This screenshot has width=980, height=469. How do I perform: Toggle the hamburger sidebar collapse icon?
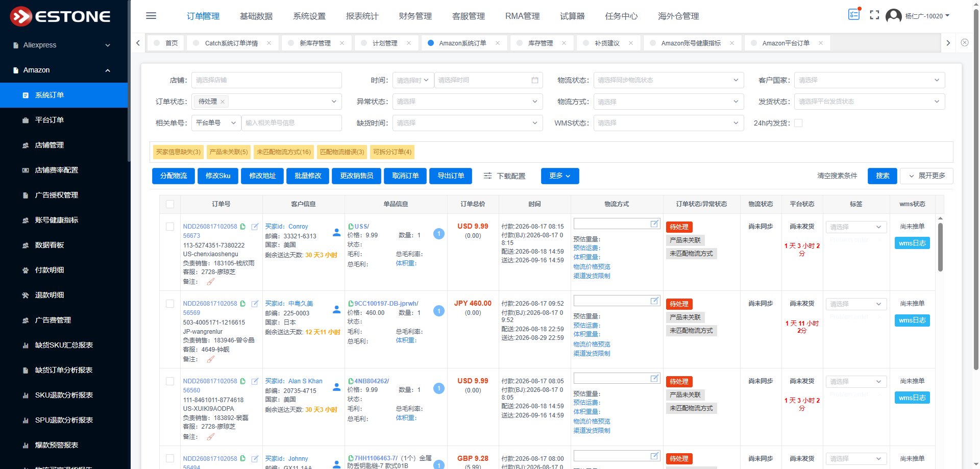click(x=151, y=16)
